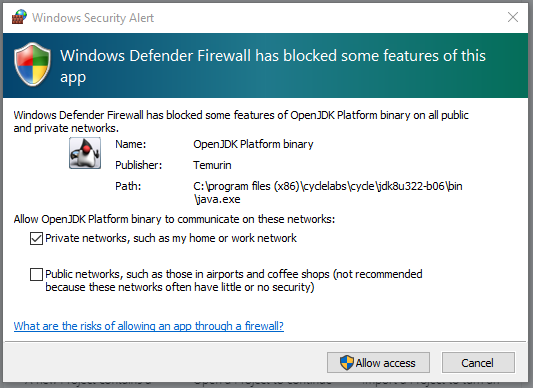Click the 'Path:' field label

click(x=128, y=186)
